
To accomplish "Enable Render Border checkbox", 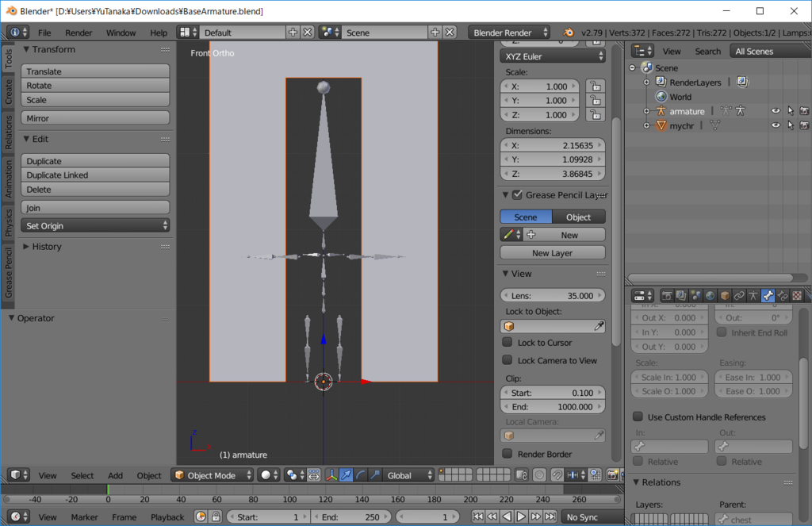I will 507,454.
